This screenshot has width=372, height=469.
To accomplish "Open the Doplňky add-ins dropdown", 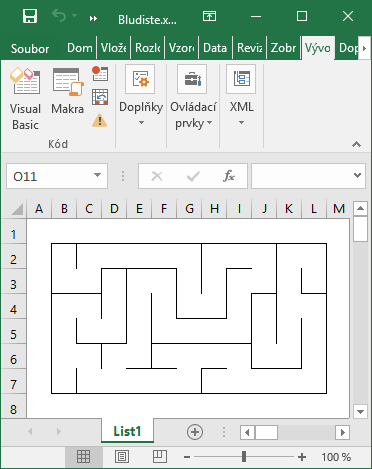I will (x=141, y=97).
